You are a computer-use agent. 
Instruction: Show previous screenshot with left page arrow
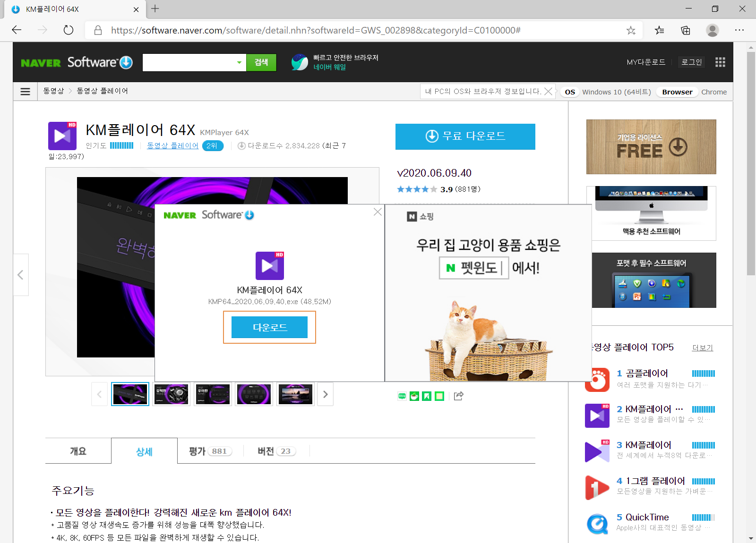[x=20, y=275]
